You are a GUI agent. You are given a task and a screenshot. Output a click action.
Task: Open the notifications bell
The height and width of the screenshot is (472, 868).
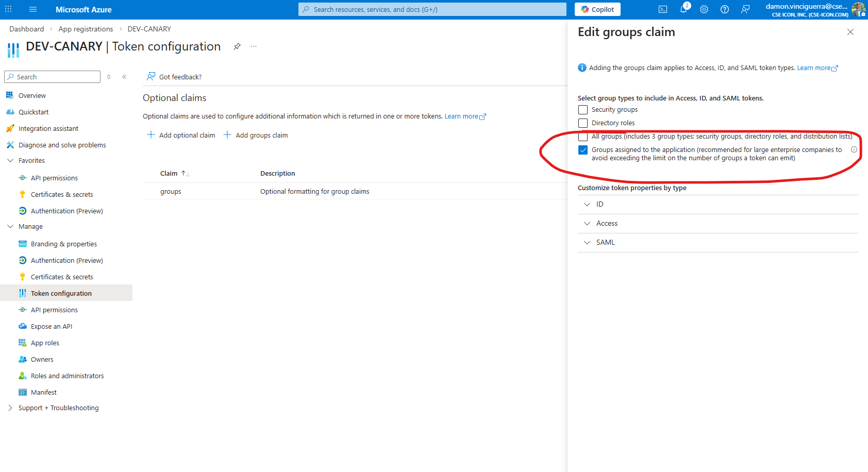683,9
